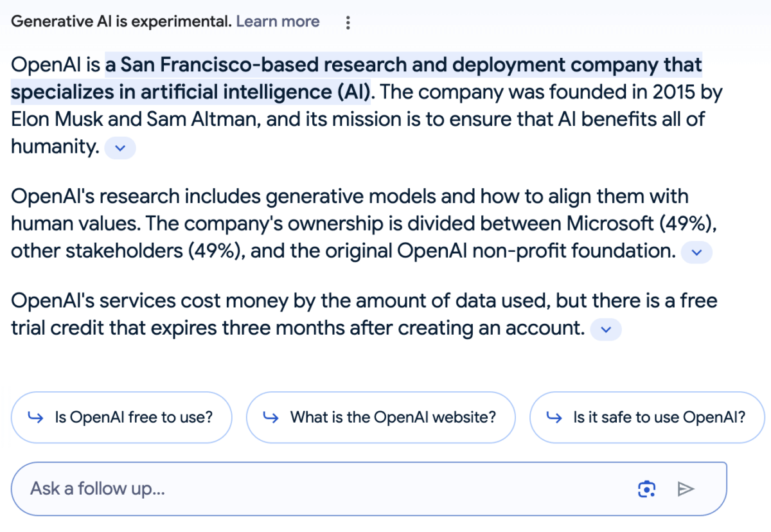The width and height of the screenshot is (771, 532).
Task: Open the three-dot options menu
Action: (348, 22)
